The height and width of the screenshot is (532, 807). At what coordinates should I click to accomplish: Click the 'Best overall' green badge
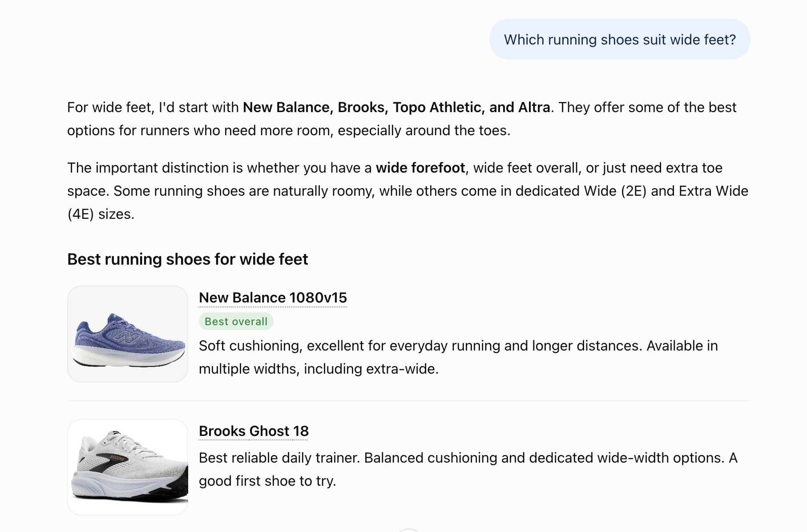[x=236, y=321]
